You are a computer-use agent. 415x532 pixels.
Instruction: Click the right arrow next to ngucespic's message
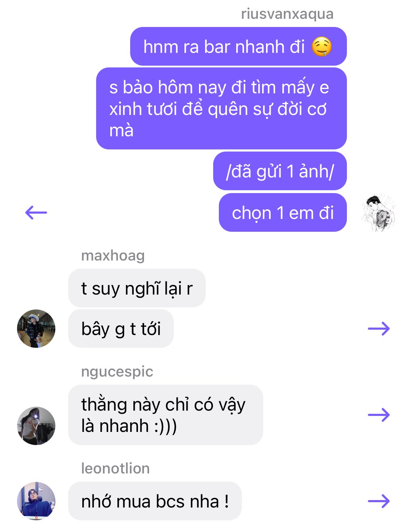click(379, 415)
